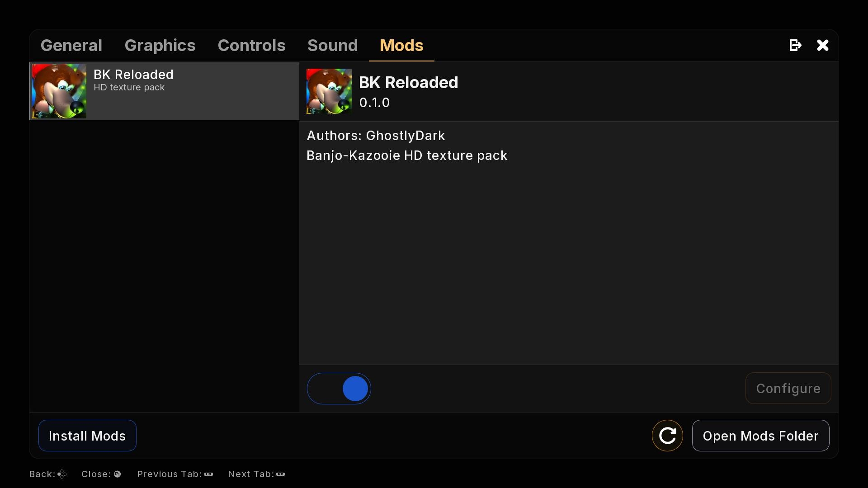Go to the Controls tab
The width and height of the screenshot is (868, 488).
tap(251, 46)
